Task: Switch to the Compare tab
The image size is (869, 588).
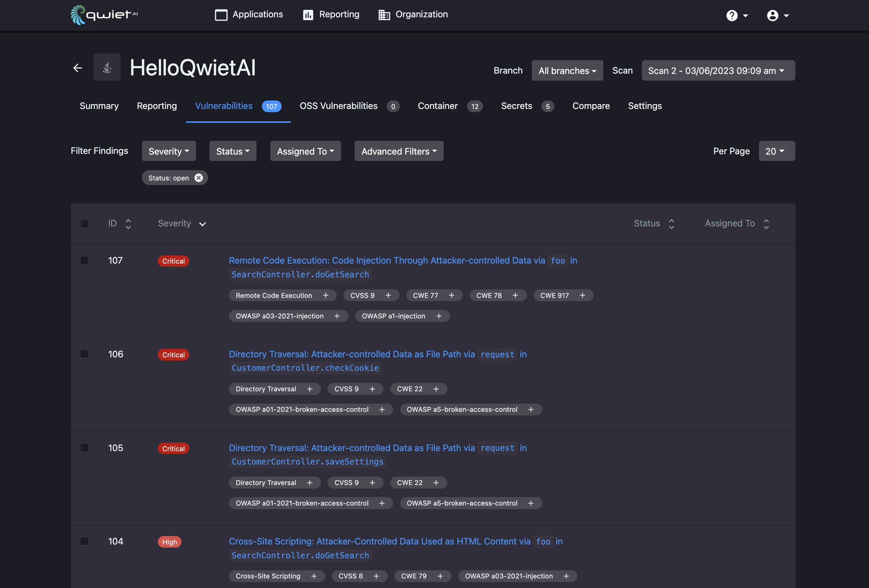Action: click(591, 106)
